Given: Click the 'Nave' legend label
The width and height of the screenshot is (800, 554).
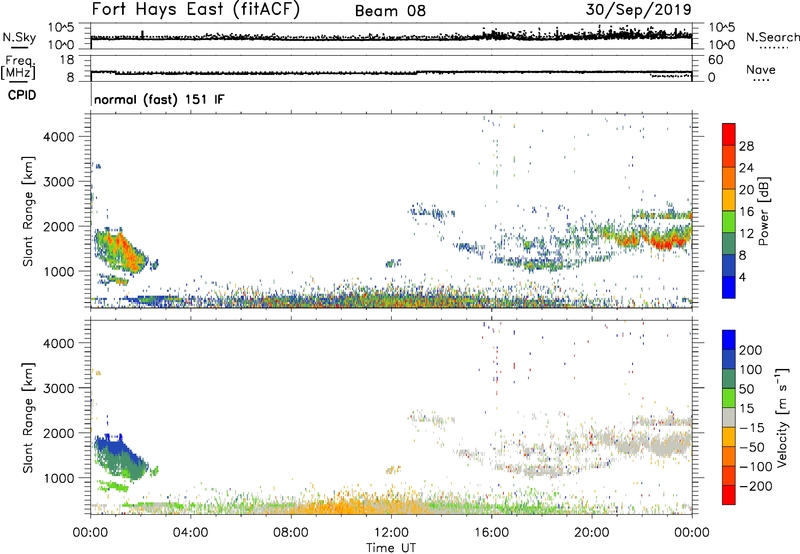Looking at the screenshot, I should pyautogui.click(x=761, y=69).
